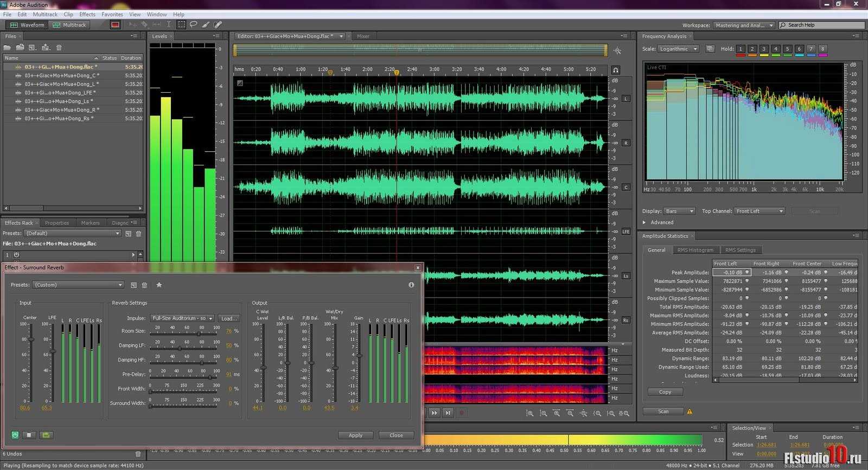
Task: Delete effects rack preset trash icon
Action: pyautogui.click(x=138, y=234)
